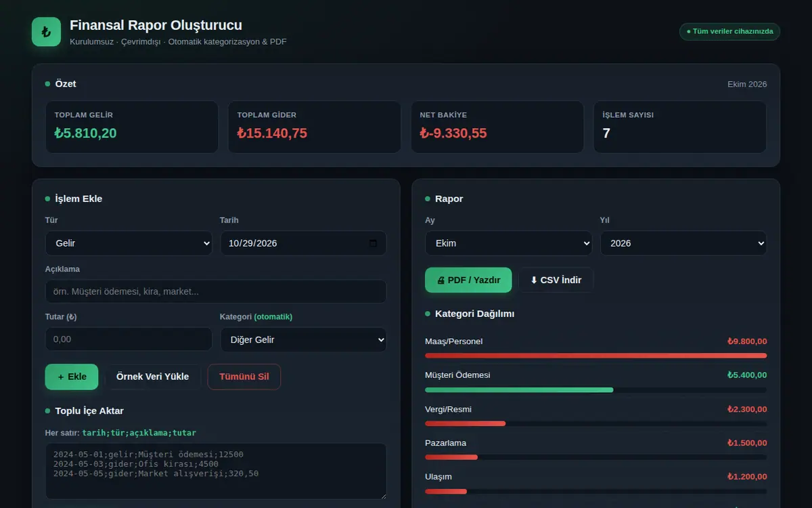Open the calendar picker icon in Tarih field
The height and width of the screenshot is (508, 812).
[x=374, y=243]
